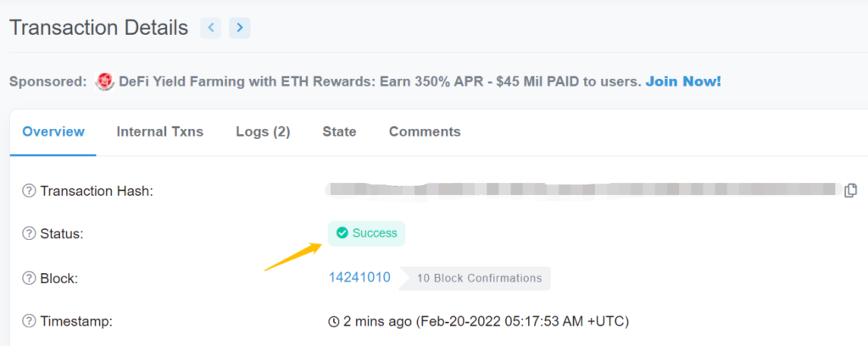
Task: Open the State tab
Action: 339,131
